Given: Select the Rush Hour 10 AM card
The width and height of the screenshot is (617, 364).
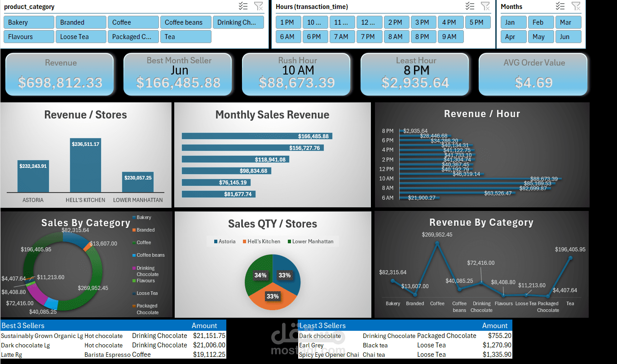Looking at the screenshot, I should [x=296, y=75].
